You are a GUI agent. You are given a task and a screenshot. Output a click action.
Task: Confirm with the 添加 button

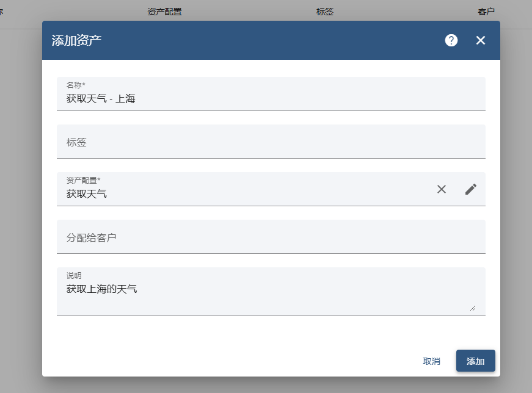(x=475, y=361)
